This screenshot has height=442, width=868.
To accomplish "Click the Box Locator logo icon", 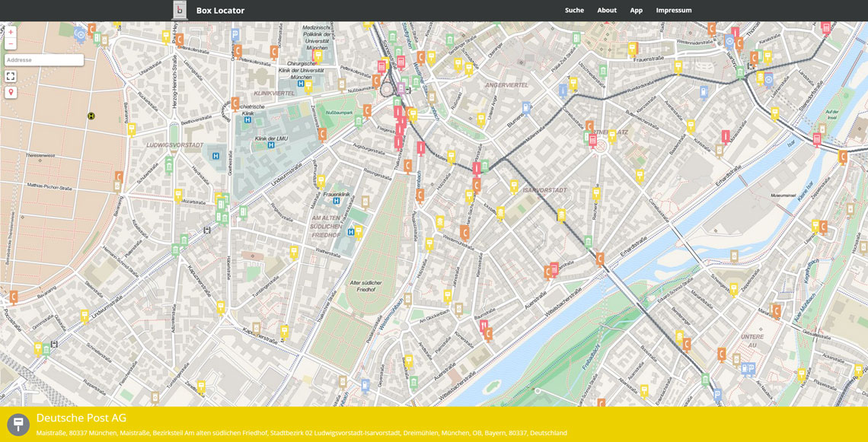I will 180,10.
